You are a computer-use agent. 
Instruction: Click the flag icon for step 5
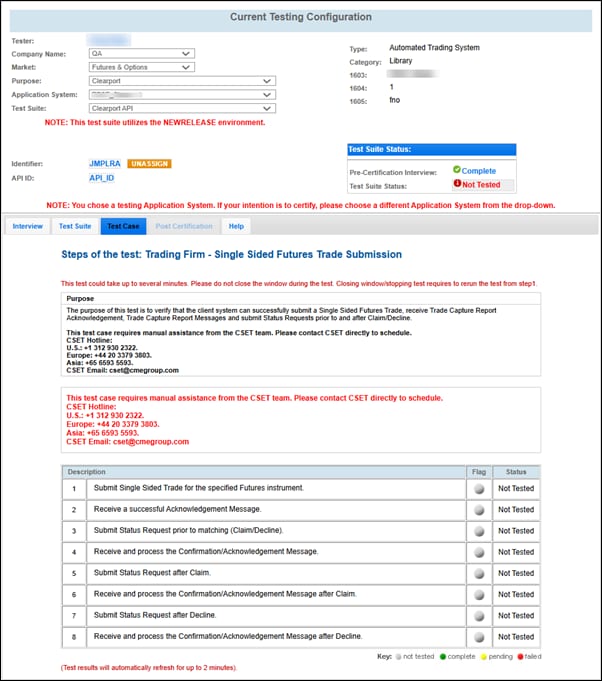click(480, 573)
